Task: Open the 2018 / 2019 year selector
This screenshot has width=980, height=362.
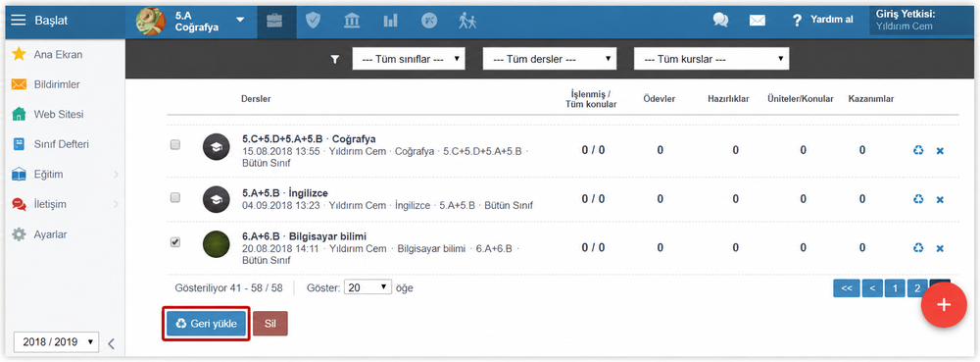Action: coord(56,342)
